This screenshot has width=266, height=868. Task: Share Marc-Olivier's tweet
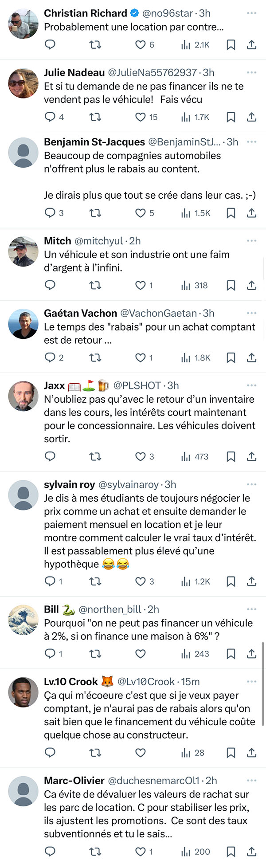tap(251, 852)
